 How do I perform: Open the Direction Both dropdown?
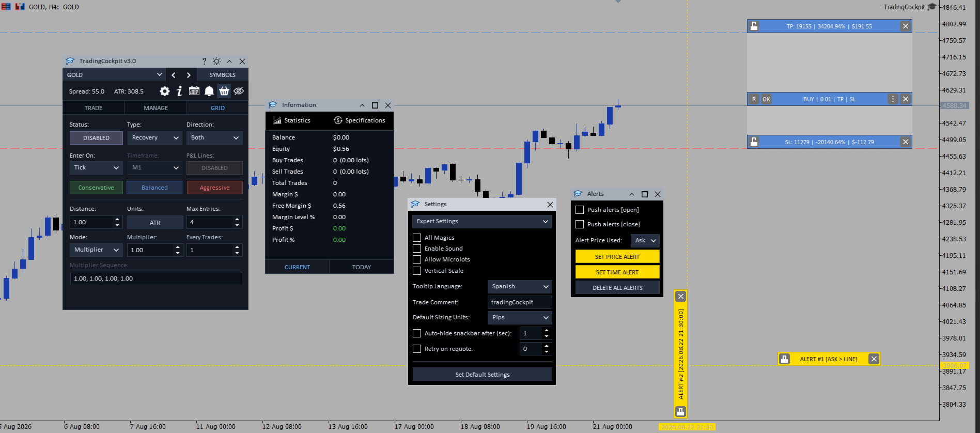214,138
